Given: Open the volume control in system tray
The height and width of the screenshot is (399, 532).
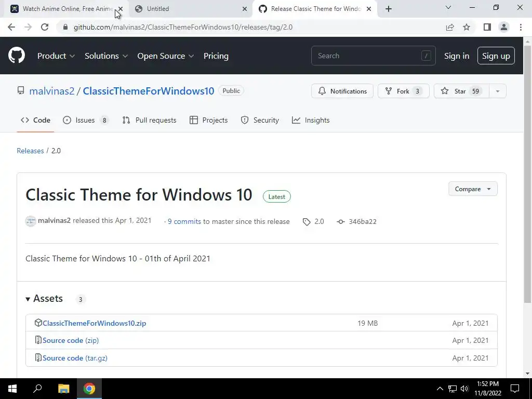Looking at the screenshot, I should pos(464,389).
